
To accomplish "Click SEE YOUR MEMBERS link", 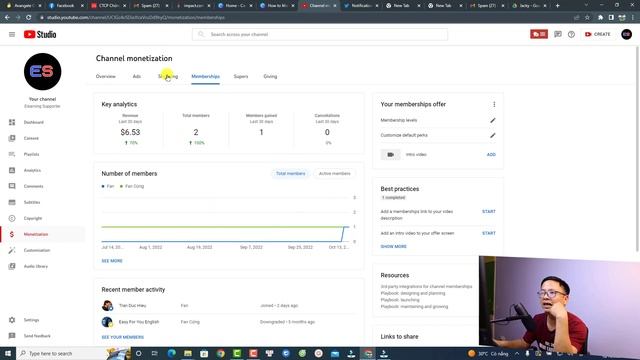I will [122, 337].
